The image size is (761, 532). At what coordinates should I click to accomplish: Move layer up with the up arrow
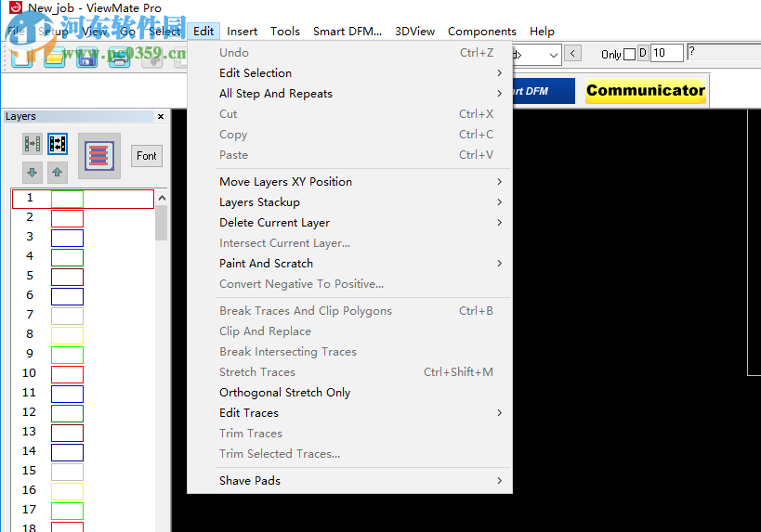pyautogui.click(x=58, y=172)
